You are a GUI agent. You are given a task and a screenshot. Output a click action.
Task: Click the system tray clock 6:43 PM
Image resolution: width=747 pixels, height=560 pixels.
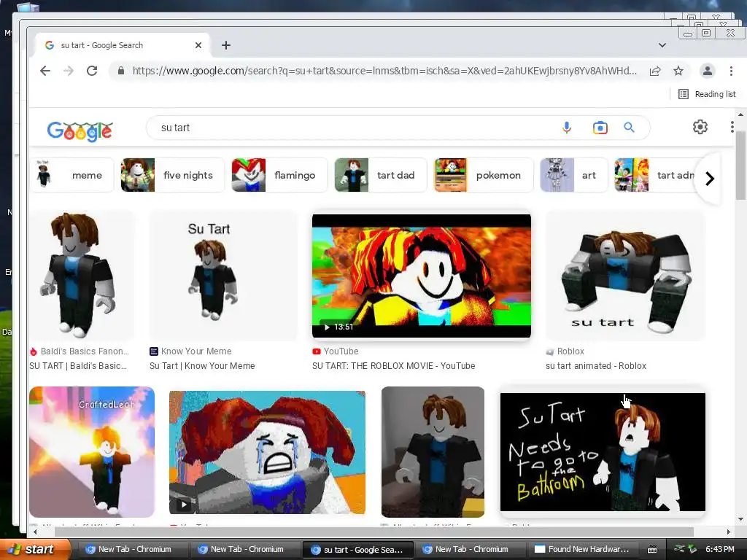click(720, 549)
